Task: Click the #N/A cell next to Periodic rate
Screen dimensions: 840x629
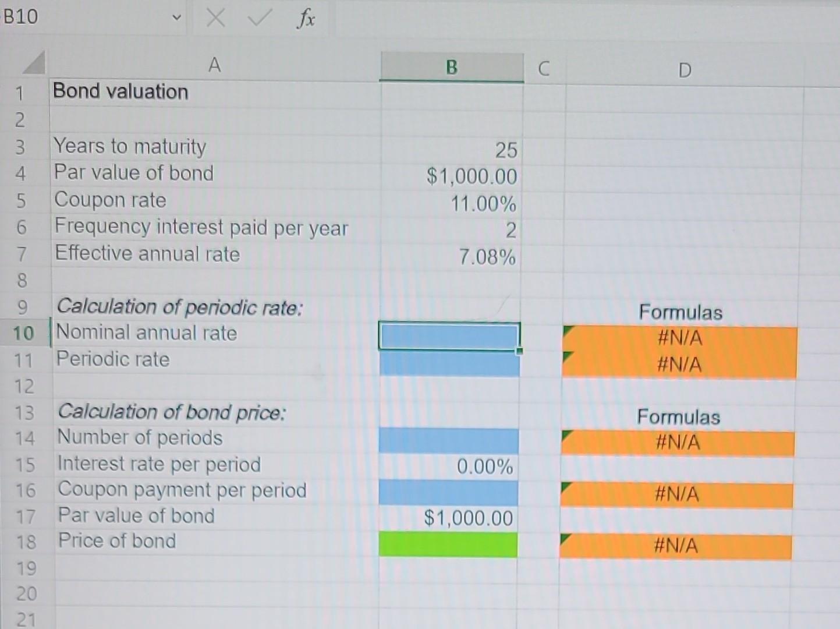Action: [678, 365]
